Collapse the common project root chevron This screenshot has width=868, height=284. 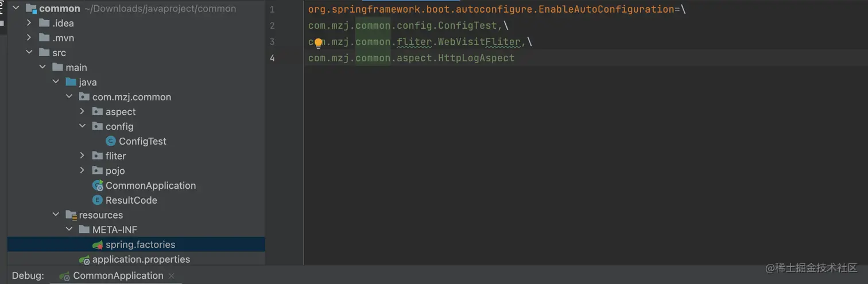click(x=15, y=9)
